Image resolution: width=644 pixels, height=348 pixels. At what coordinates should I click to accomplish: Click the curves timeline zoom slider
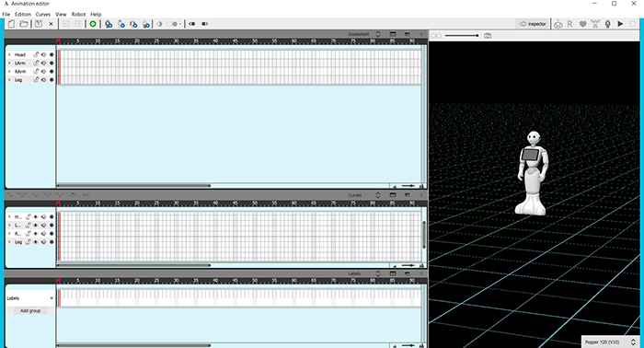[408, 265]
